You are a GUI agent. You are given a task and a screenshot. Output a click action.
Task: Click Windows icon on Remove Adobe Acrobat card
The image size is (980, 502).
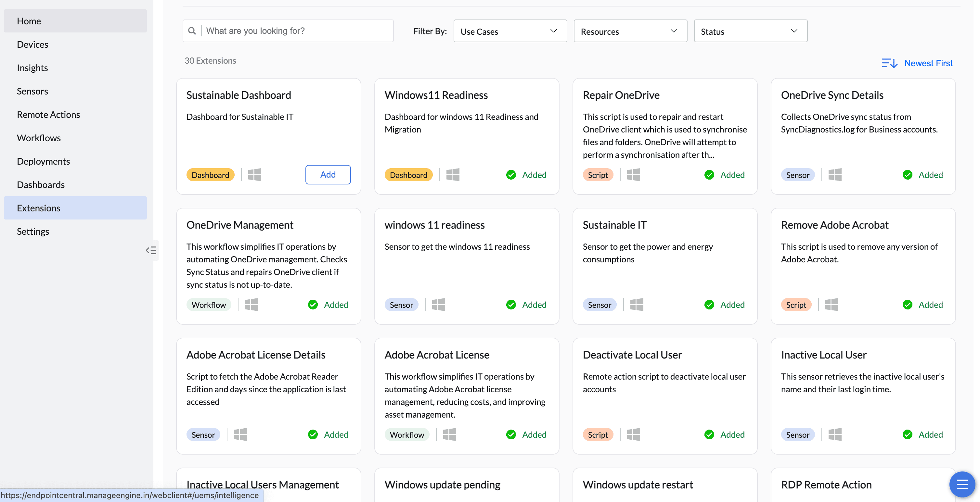click(831, 305)
